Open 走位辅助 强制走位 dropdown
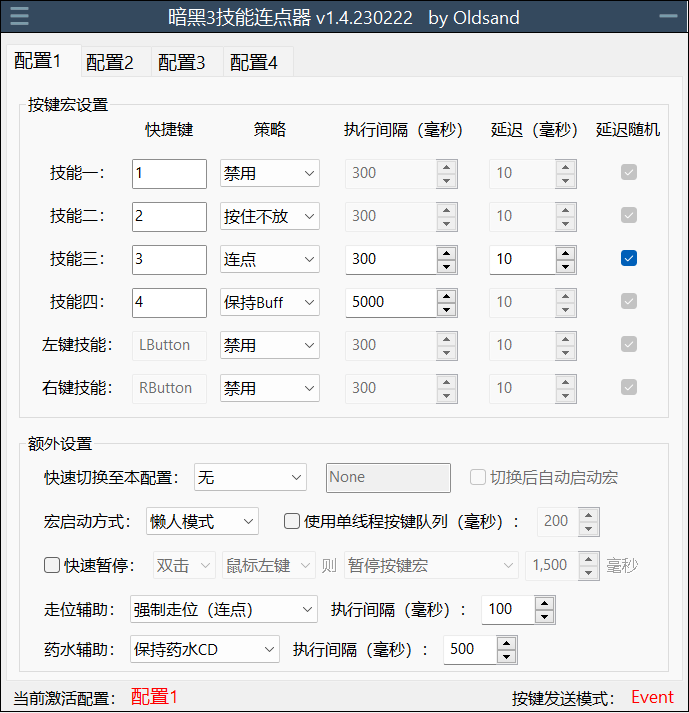The image size is (689, 713). tap(224, 609)
